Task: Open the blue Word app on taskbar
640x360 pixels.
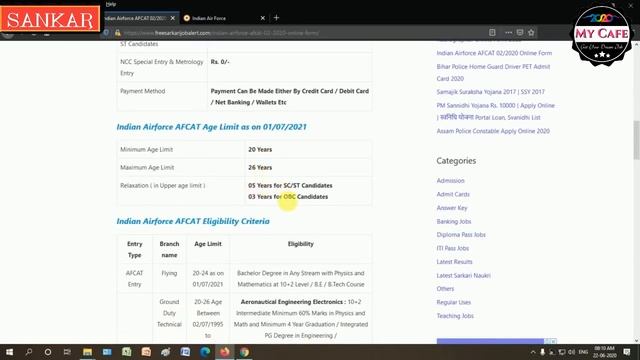Action: [185, 352]
